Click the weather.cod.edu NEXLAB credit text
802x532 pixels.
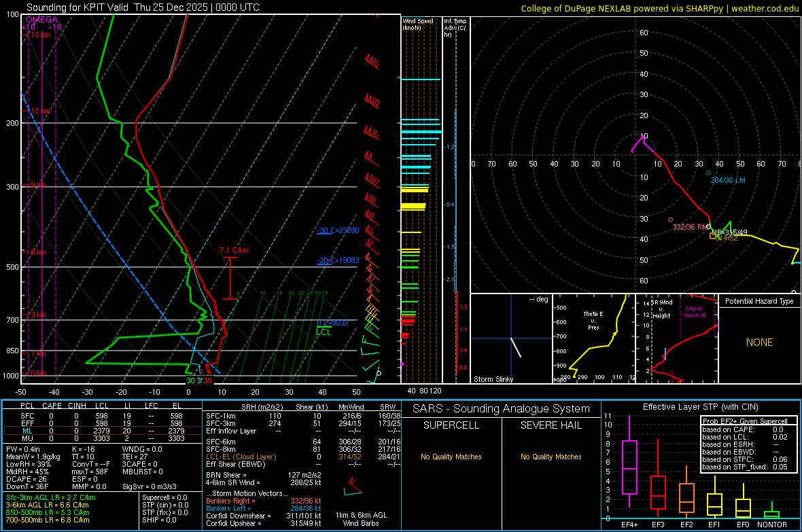[659, 8]
